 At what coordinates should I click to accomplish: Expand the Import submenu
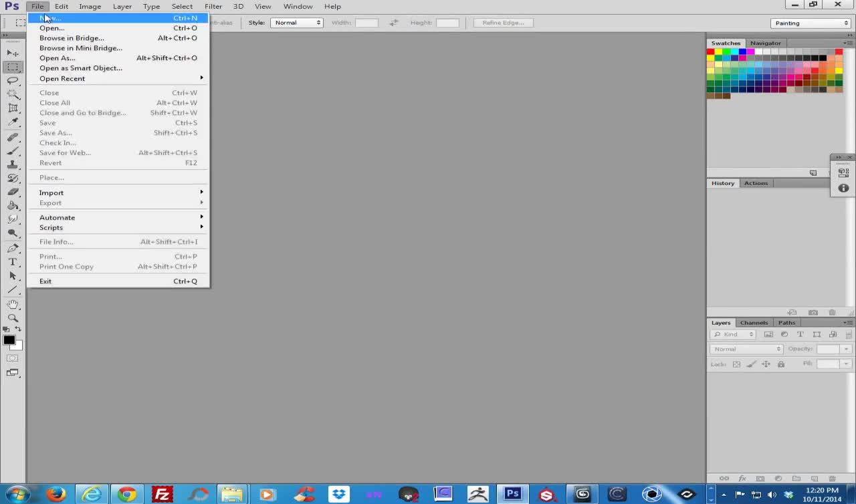(x=118, y=193)
